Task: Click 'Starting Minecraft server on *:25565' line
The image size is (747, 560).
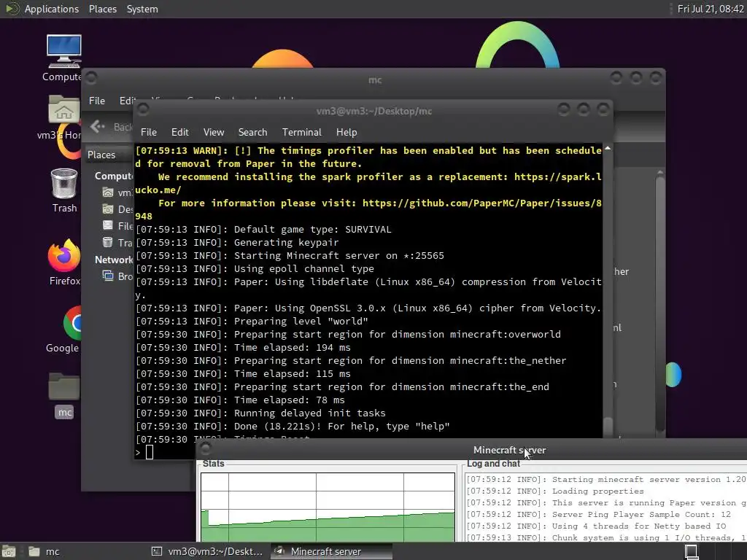Action: (290, 256)
